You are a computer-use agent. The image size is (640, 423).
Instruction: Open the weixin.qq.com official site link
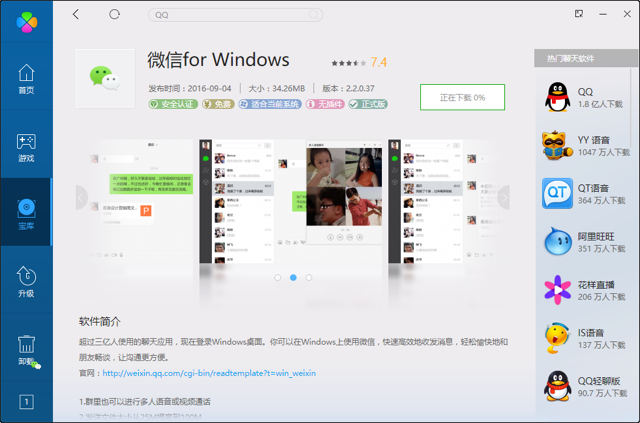209,373
